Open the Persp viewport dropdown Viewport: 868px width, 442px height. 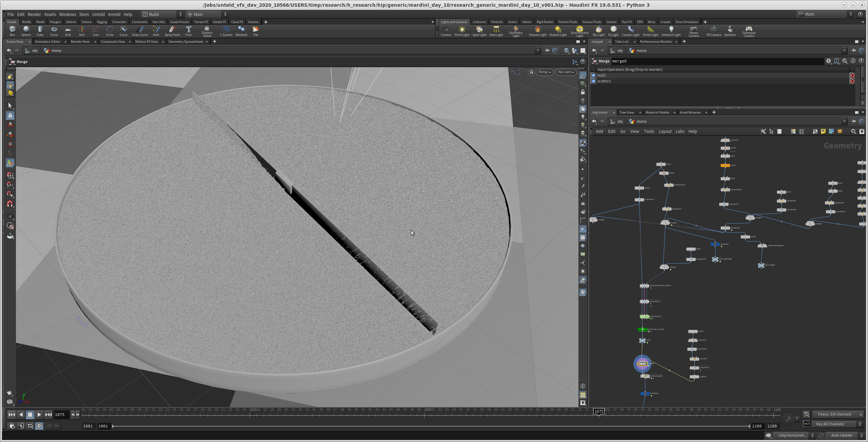point(545,72)
